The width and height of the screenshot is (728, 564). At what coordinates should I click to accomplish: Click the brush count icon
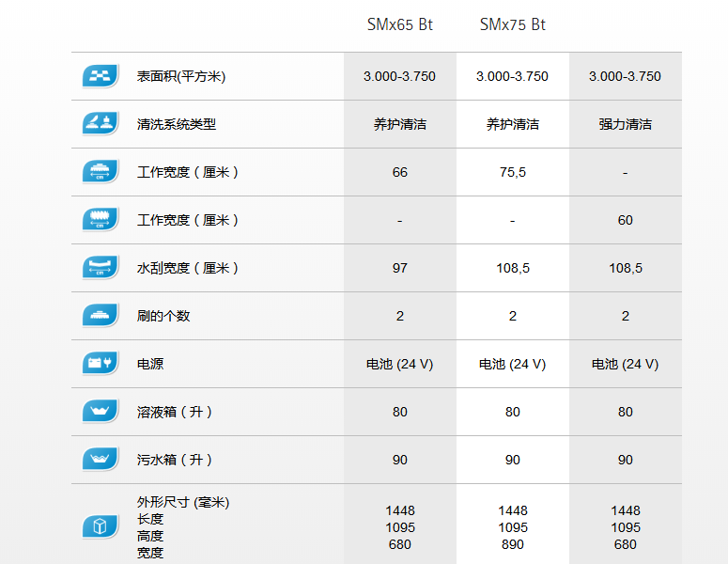[101, 316]
